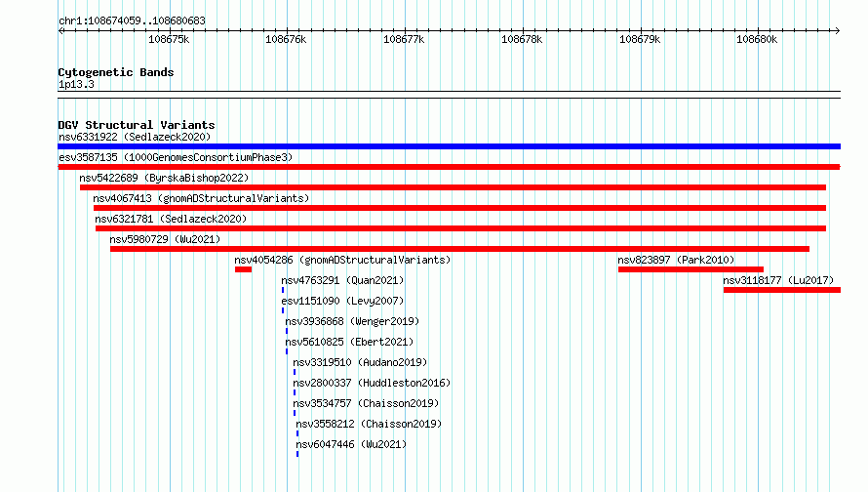
Task: Click the red nsv5980729 variant bar
Action: click(459, 249)
